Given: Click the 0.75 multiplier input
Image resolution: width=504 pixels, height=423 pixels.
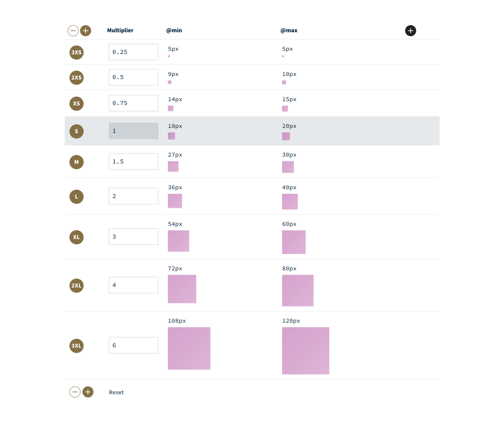Looking at the screenshot, I should 133,103.
